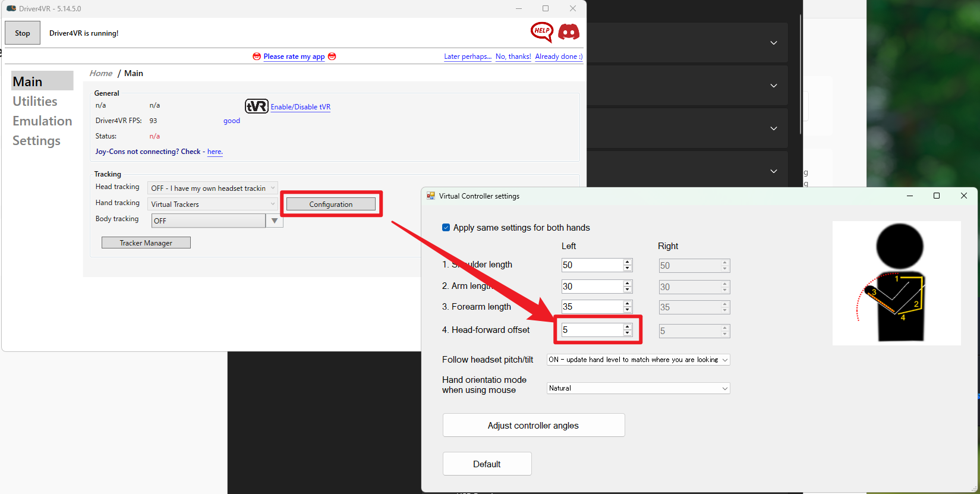This screenshot has height=494, width=980.
Task: Click Left Shoulder length input field
Action: pos(592,265)
